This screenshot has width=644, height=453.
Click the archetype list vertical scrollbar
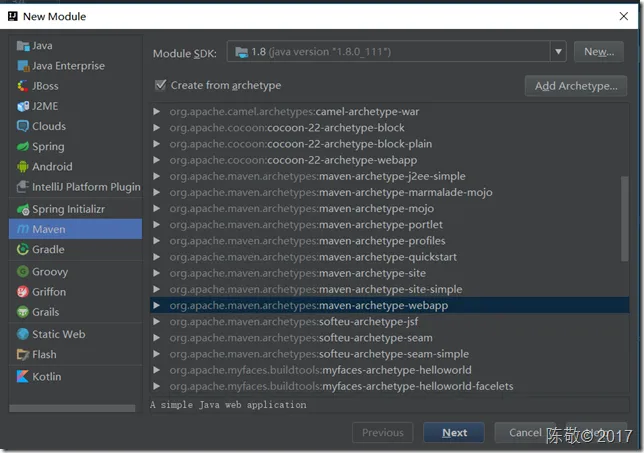[625, 218]
